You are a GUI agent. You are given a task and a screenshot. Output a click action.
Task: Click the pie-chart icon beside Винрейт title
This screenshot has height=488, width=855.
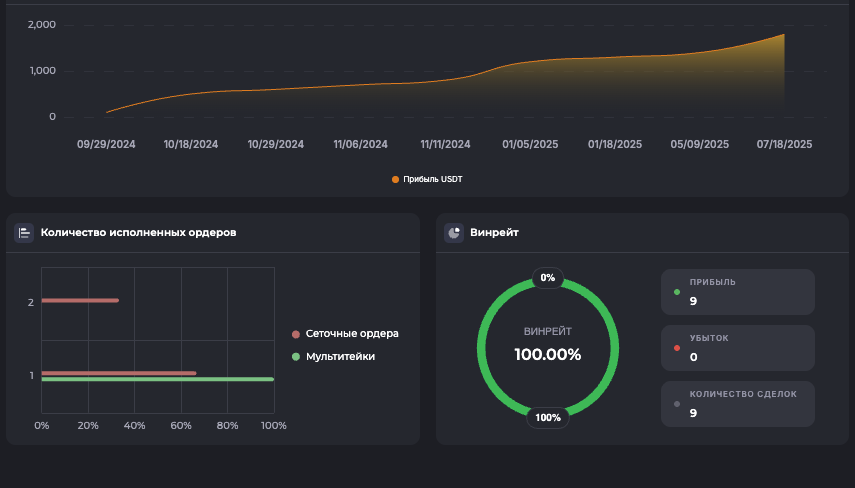point(455,233)
